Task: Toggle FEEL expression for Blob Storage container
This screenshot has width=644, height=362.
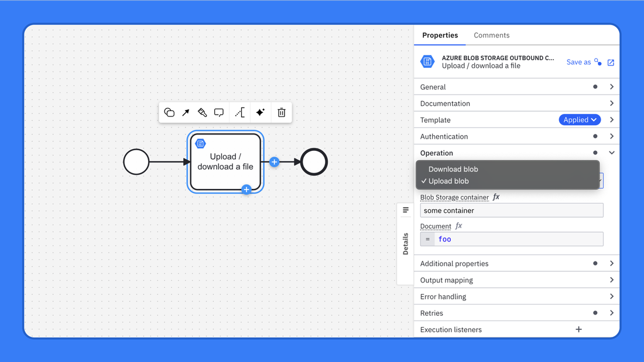Action: tap(496, 197)
